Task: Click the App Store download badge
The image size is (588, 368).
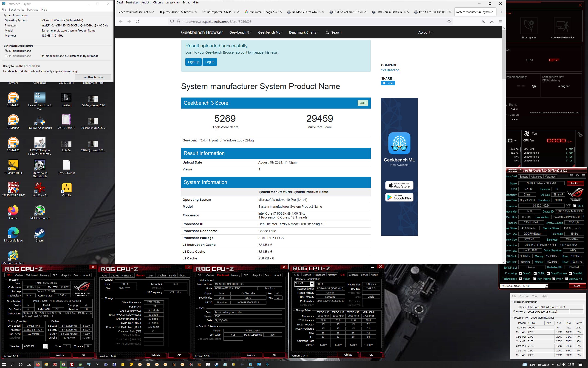Action: coord(399,185)
